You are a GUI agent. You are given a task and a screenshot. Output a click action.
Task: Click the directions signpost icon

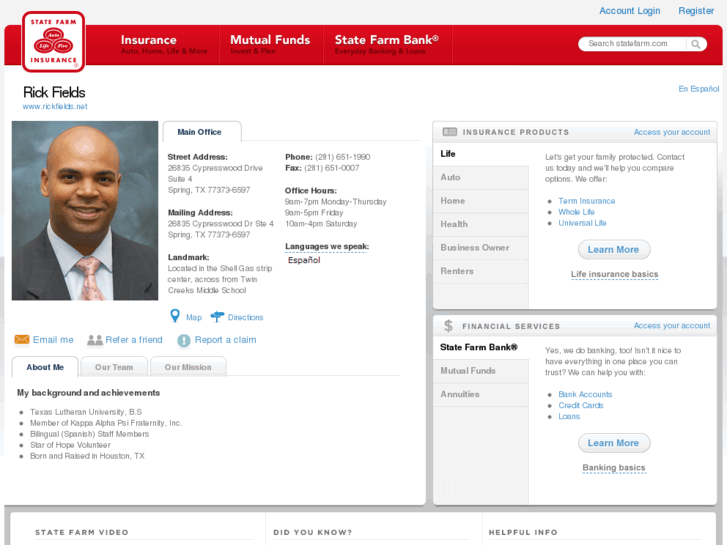[217, 316]
